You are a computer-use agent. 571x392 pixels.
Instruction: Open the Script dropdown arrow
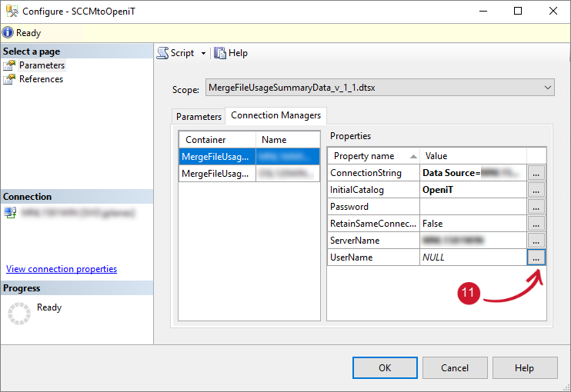click(203, 54)
